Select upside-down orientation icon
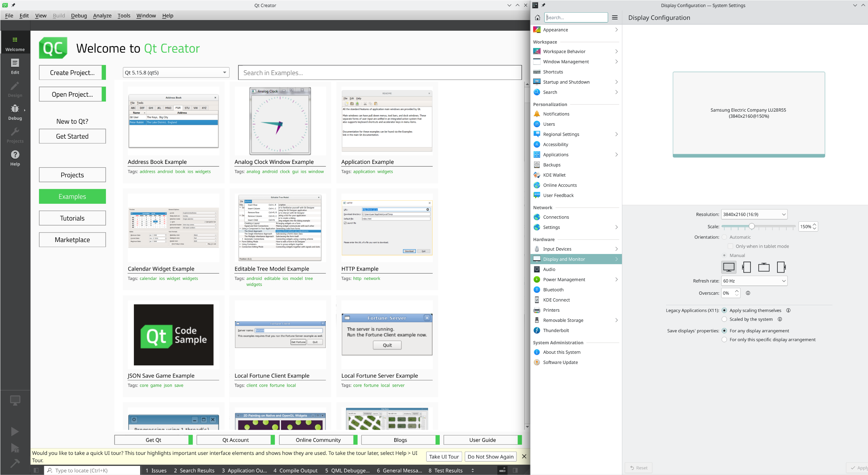The height and width of the screenshot is (475, 868). pyautogui.click(x=764, y=267)
